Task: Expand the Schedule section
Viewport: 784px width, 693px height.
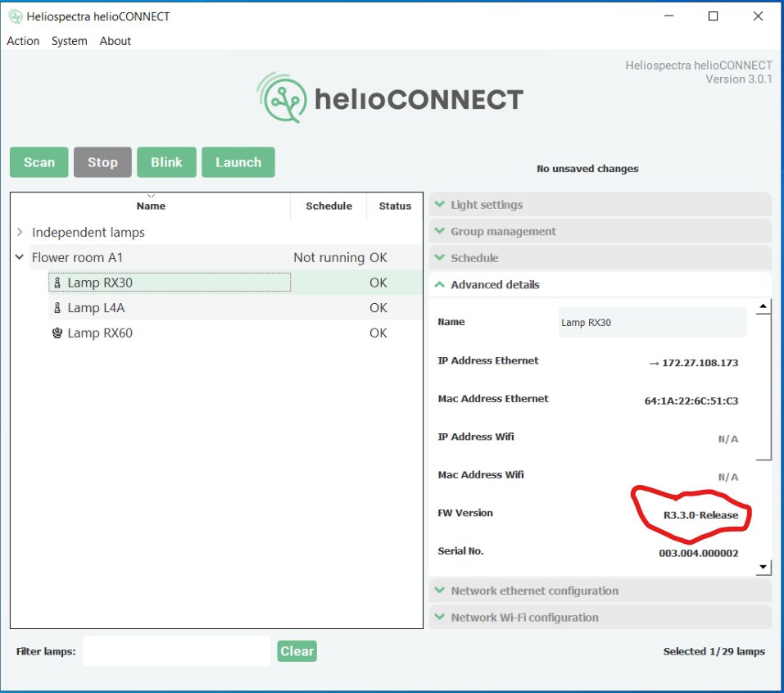Action: click(600, 258)
